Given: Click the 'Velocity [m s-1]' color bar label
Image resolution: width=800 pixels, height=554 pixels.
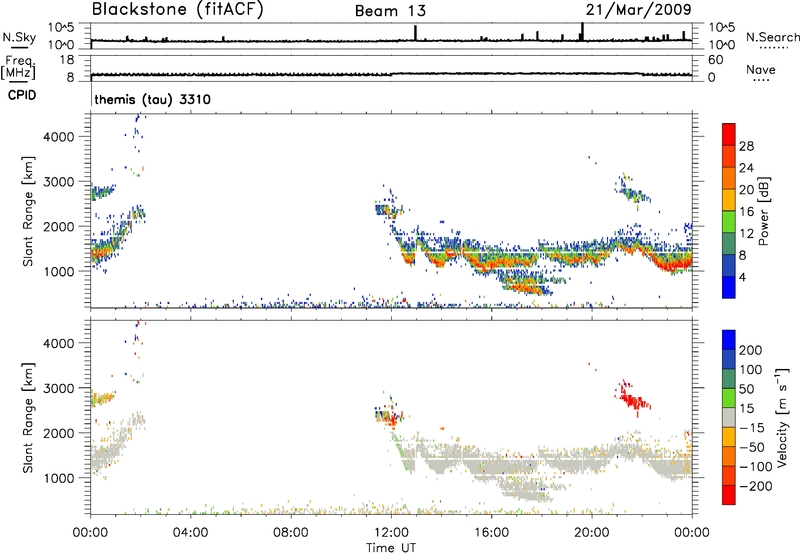Looking at the screenshot, I should [x=782, y=417].
